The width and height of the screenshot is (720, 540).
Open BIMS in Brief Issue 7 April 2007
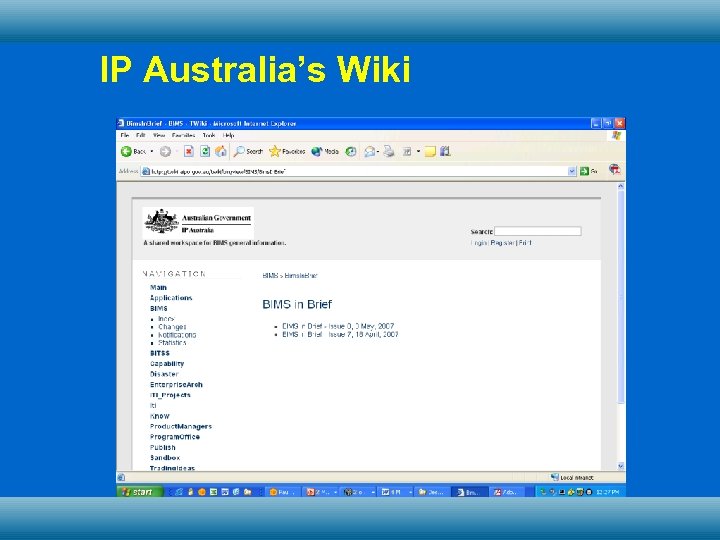(x=340, y=334)
